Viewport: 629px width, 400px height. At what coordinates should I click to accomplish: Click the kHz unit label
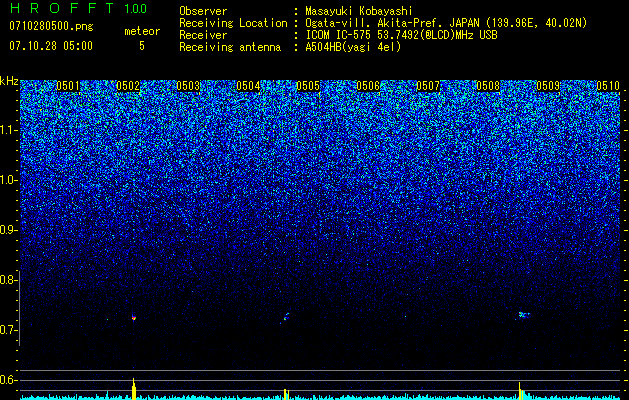click(x=9, y=81)
